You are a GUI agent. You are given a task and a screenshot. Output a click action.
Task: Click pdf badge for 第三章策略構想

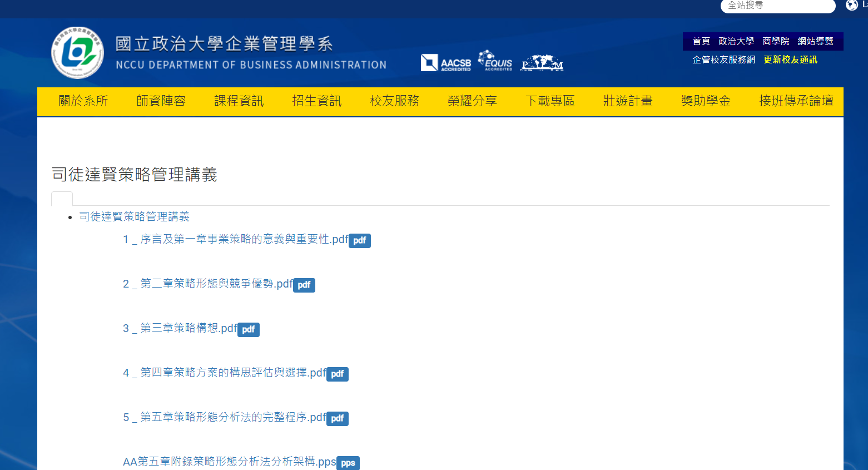[x=249, y=329]
